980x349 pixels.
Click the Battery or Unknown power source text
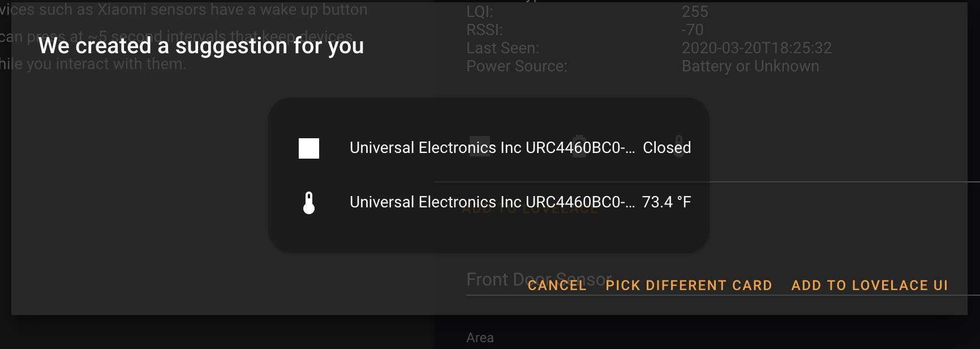coord(749,66)
